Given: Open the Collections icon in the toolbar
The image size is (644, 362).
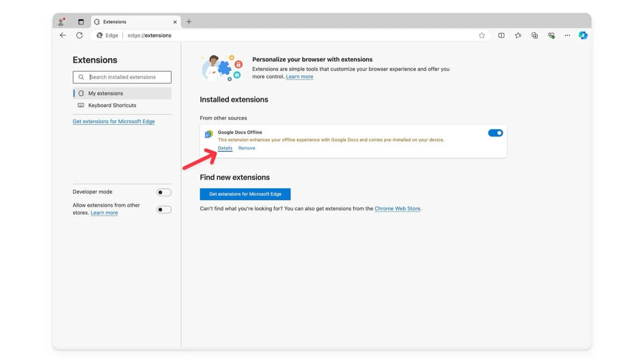Looking at the screenshot, I should pos(534,35).
